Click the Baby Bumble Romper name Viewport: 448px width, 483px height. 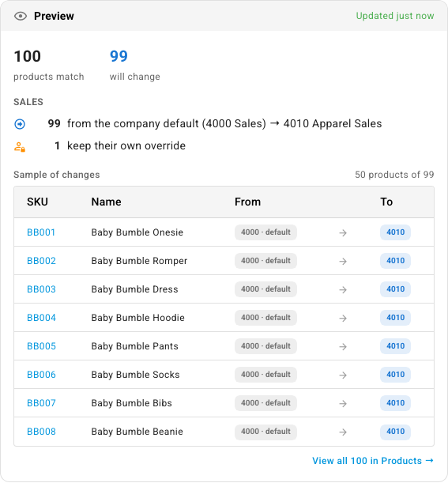click(x=139, y=261)
